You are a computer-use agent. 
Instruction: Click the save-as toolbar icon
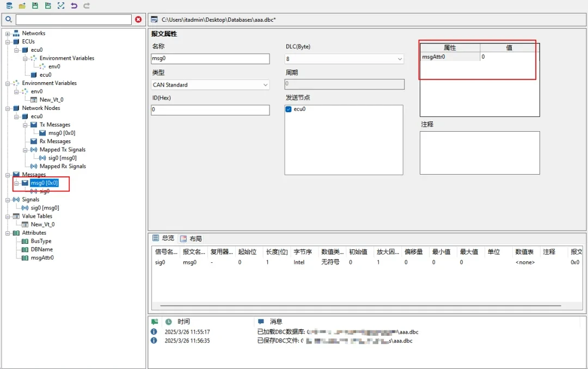click(x=48, y=5)
